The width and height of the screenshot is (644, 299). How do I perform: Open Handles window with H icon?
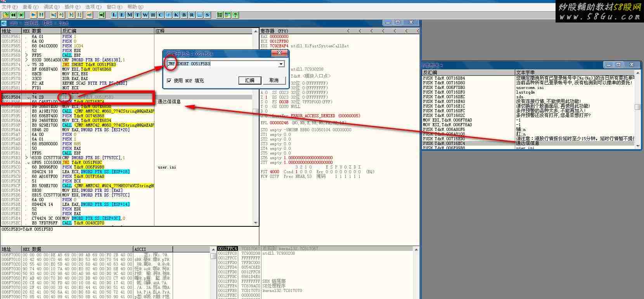(x=153, y=15)
